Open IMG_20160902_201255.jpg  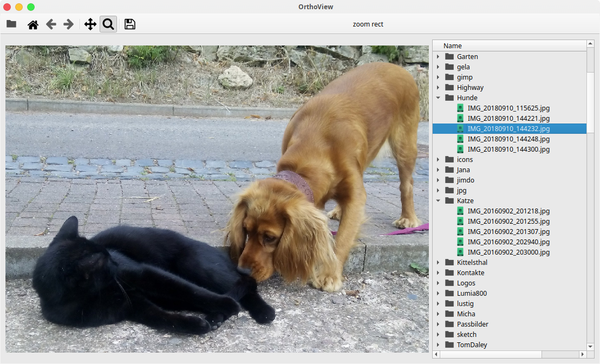(508, 222)
